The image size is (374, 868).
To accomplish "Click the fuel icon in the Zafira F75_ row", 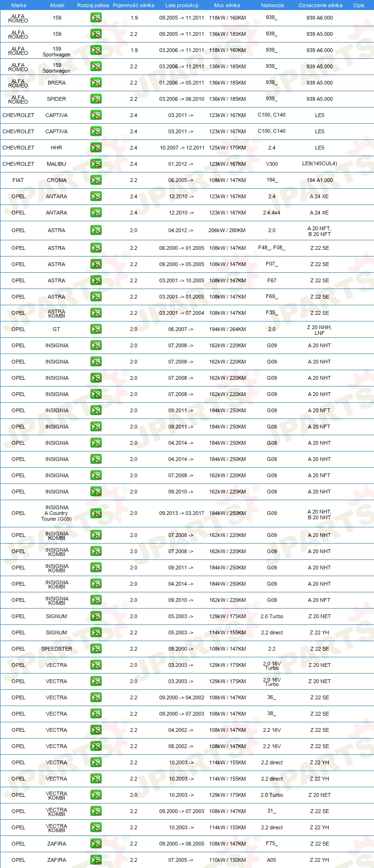I will (x=96, y=844).
